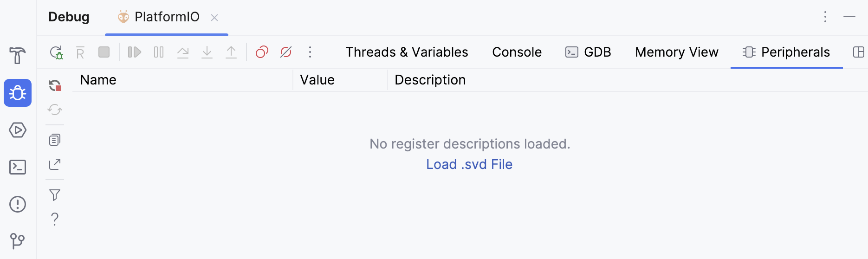
Task: Toggle the peripherals filter funnel icon
Action: click(x=55, y=195)
